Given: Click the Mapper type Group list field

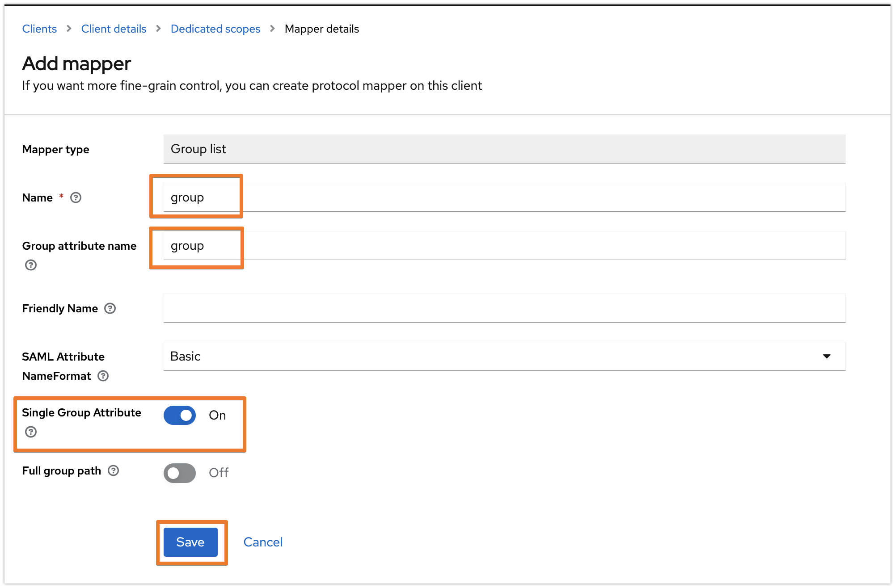Looking at the screenshot, I should tap(504, 149).
